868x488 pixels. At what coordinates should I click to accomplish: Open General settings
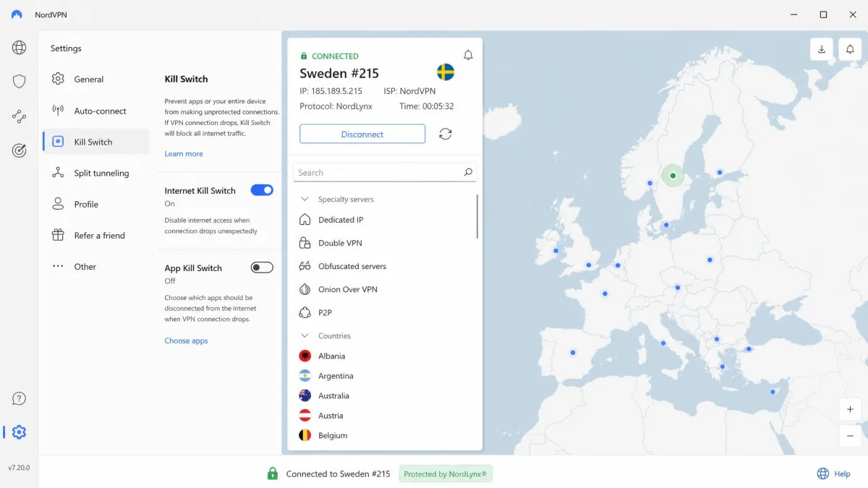[x=96, y=79]
